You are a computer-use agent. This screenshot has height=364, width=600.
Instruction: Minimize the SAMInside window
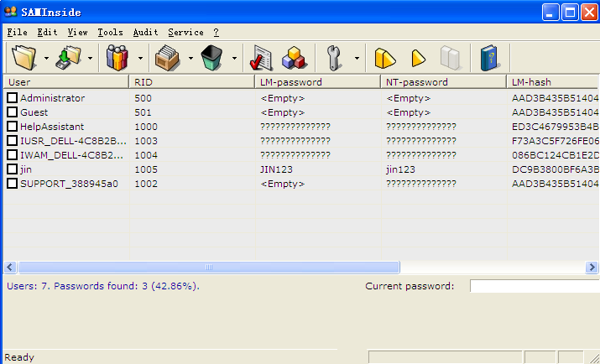pos(550,13)
